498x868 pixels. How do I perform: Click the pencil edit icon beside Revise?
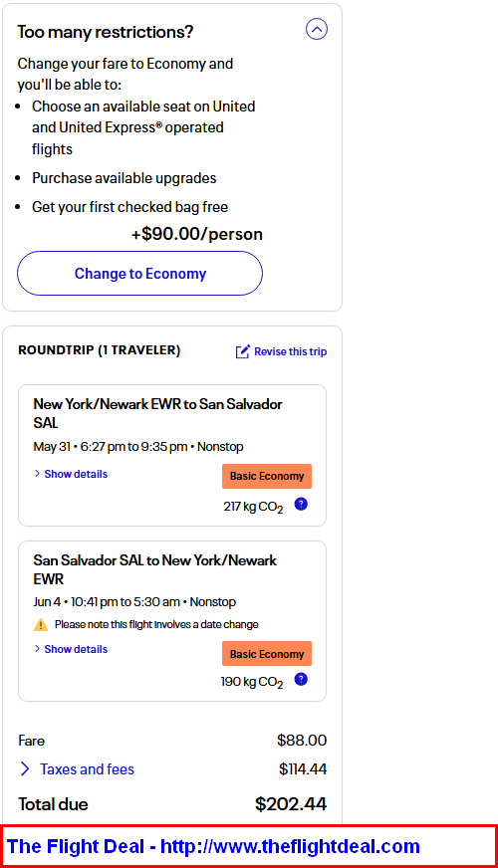click(x=242, y=351)
